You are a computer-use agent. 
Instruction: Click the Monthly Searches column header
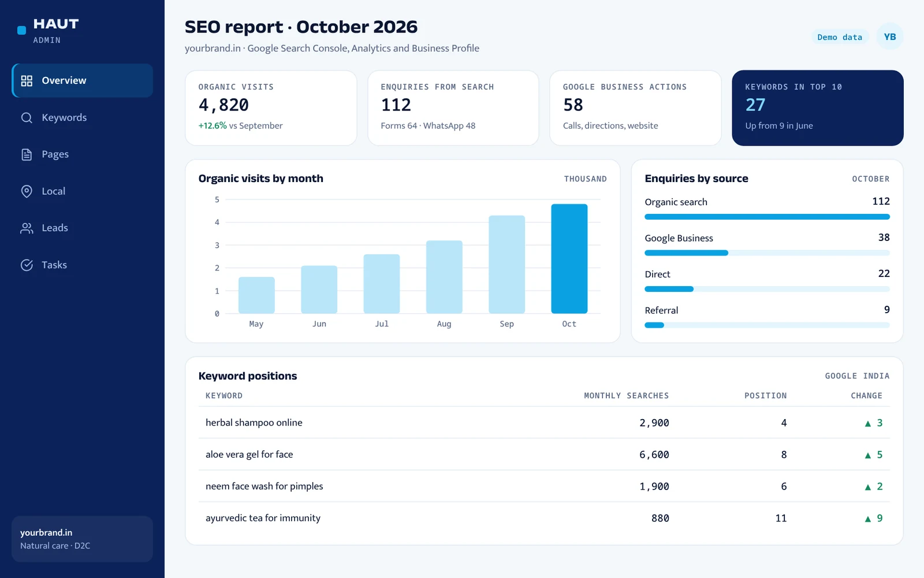tap(627, 396)
